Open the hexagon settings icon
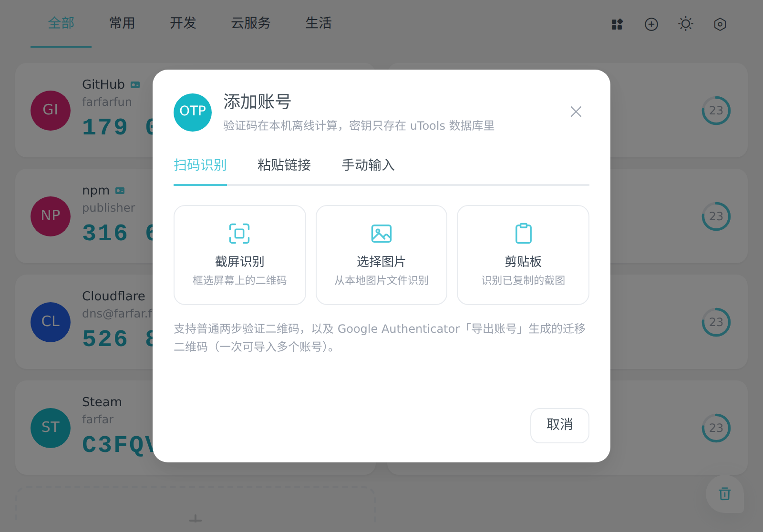The image size is (763, 532). [x=720, y=24]
